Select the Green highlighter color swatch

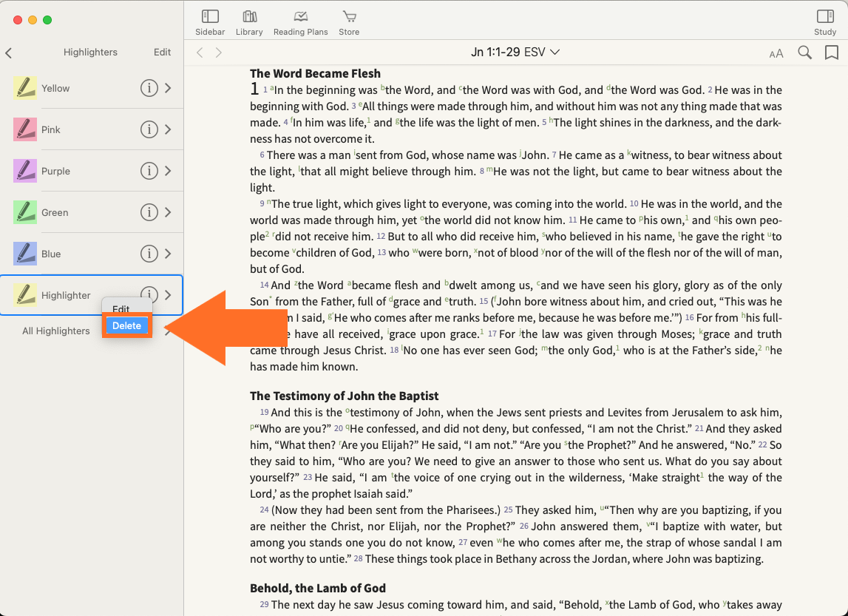(x=25, y=212)
